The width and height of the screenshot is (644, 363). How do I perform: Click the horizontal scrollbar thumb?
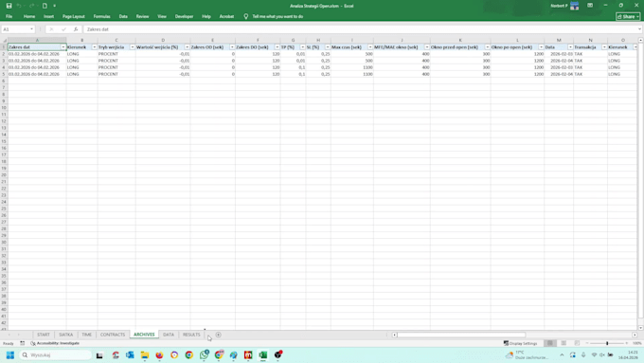point(461,336)
